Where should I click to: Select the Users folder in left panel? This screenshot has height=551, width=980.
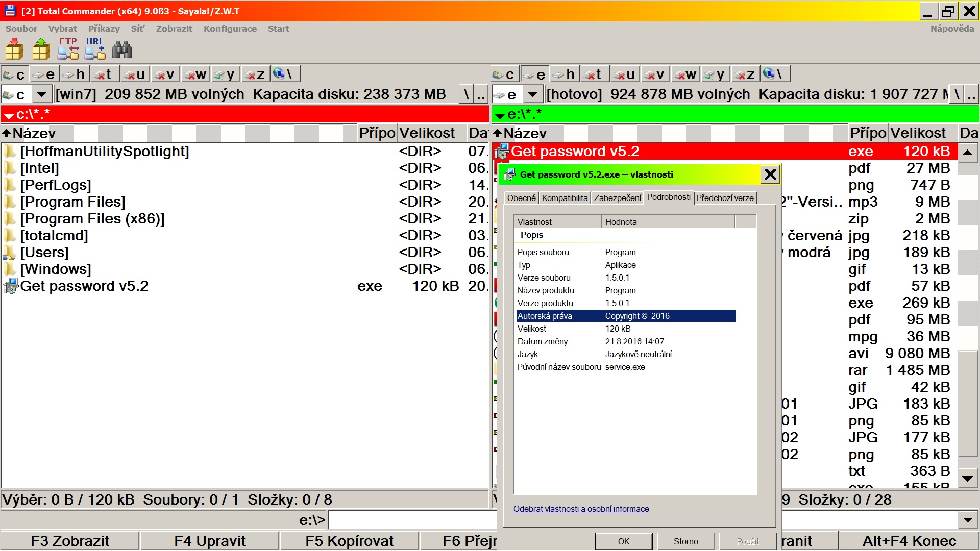tap(44, 253)
